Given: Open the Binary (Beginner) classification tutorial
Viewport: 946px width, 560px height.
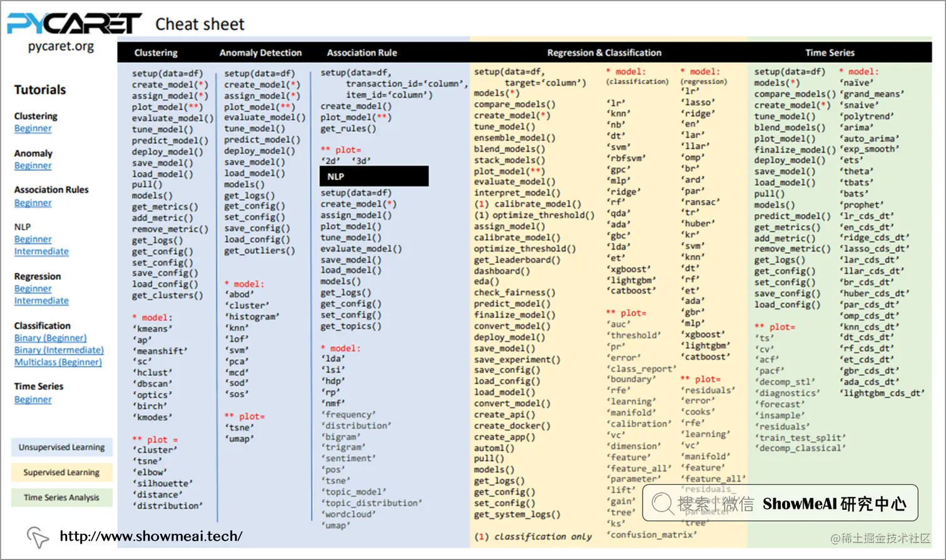Looking at the screenshot, I should coord(50,338).
